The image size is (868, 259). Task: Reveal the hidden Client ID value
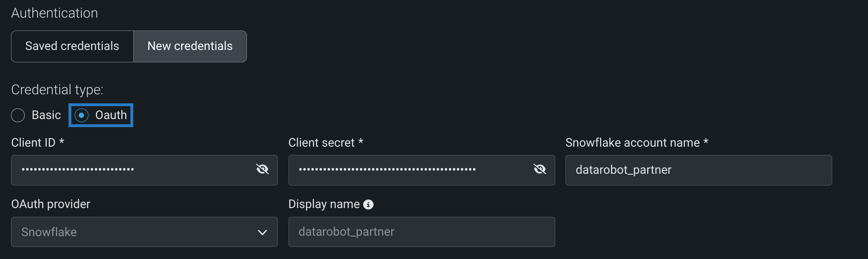tap(262, 169)
